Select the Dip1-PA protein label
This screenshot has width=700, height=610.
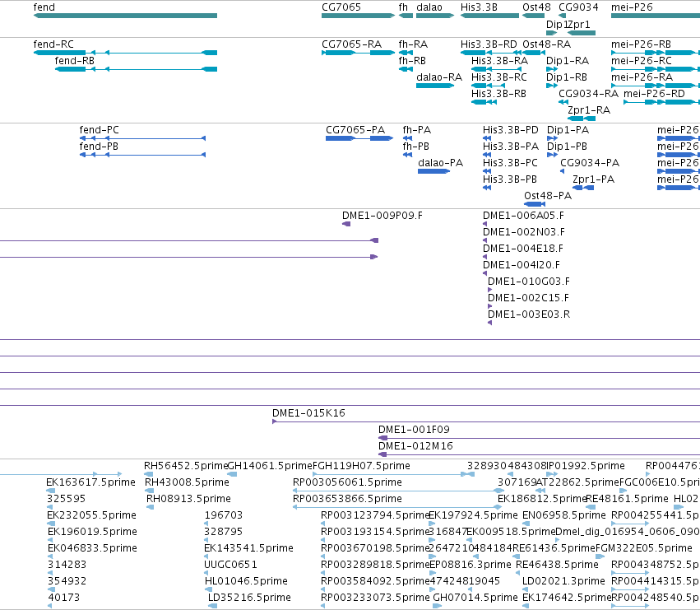pos(568,130)
